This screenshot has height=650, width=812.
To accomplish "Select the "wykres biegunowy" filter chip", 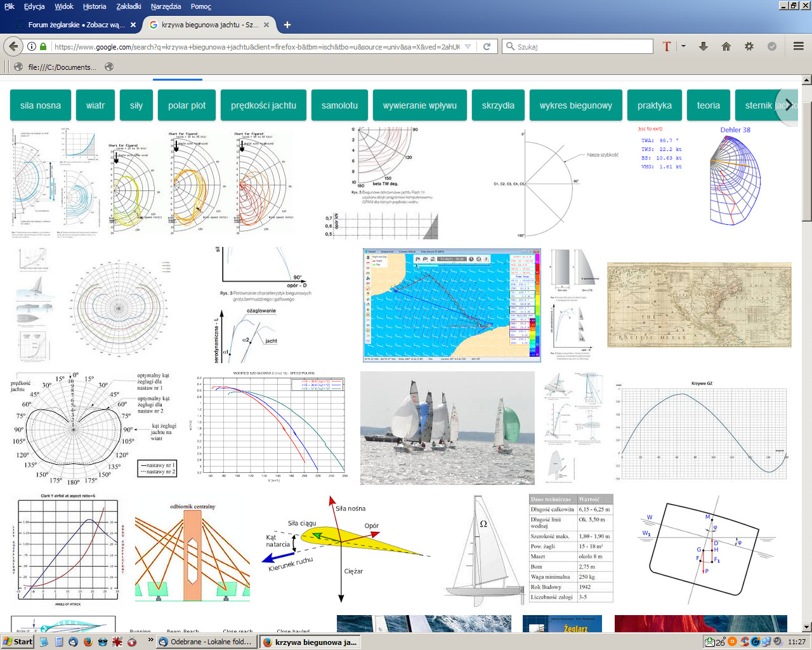I will [575, 105].
